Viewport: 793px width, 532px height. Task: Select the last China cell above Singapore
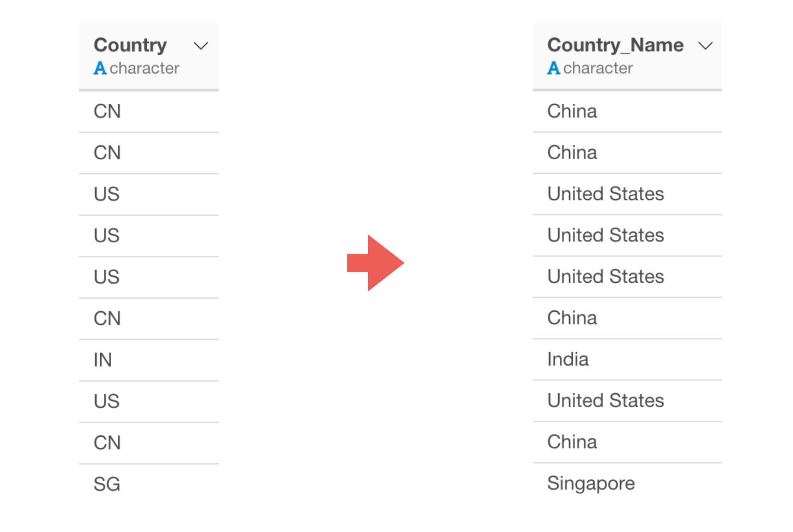pos(628,442)
